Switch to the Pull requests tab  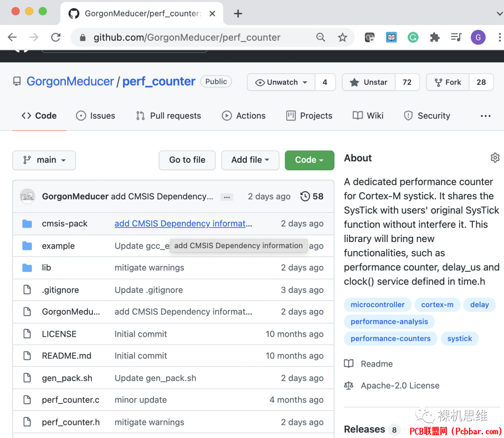pyautogui.click(x=168, y=116)
